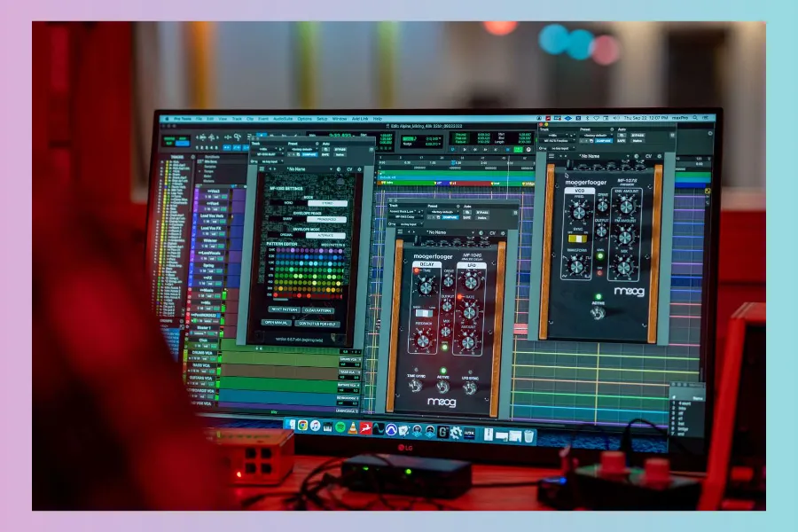Flip the Short/Long delay range switch
The height and width of the screenshot is (532, 798).
tap(425, 313)
